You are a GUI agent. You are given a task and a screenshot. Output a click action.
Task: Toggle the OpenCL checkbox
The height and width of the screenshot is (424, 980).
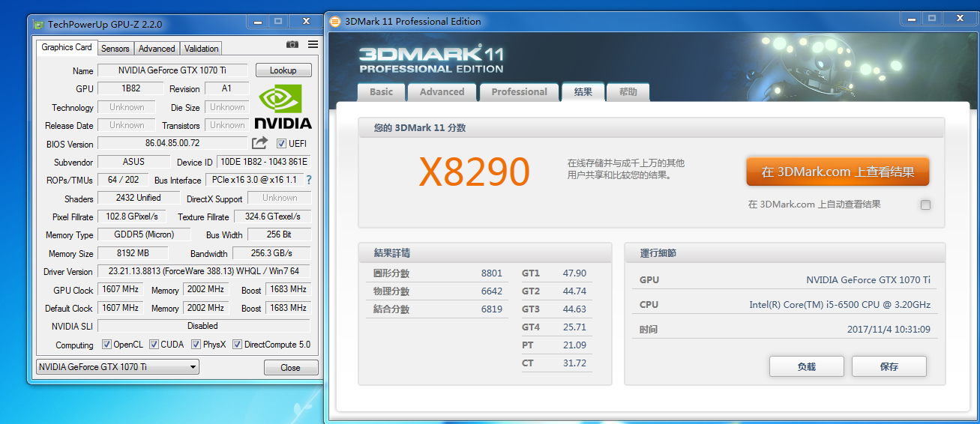point(106,345)
